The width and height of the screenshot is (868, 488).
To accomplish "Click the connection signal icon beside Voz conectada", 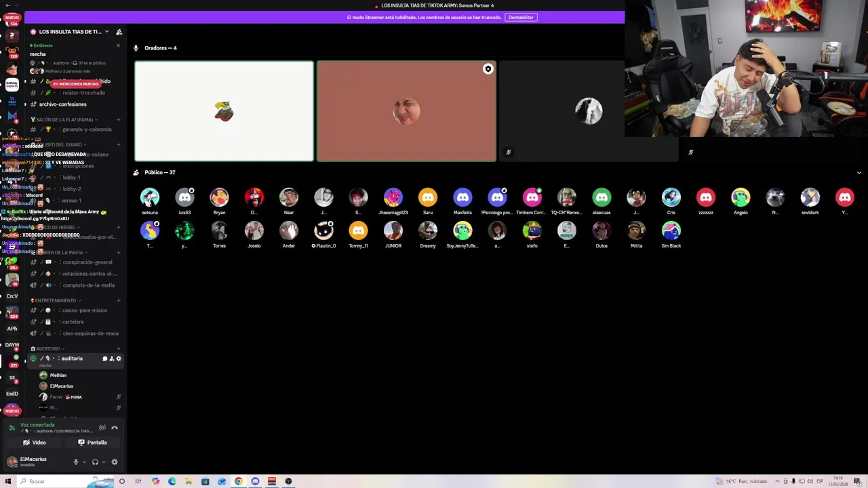I will pyautogui.click(x=12, y=428).
